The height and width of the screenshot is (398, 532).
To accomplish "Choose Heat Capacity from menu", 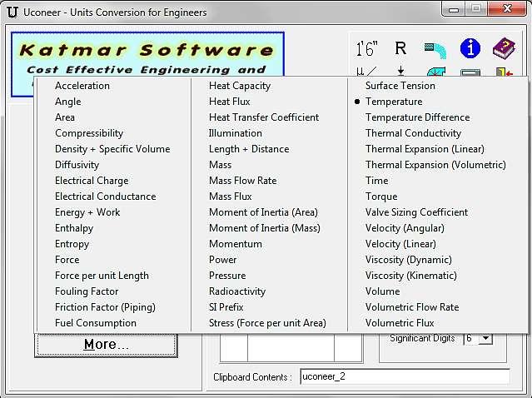I will click(240, 86).
